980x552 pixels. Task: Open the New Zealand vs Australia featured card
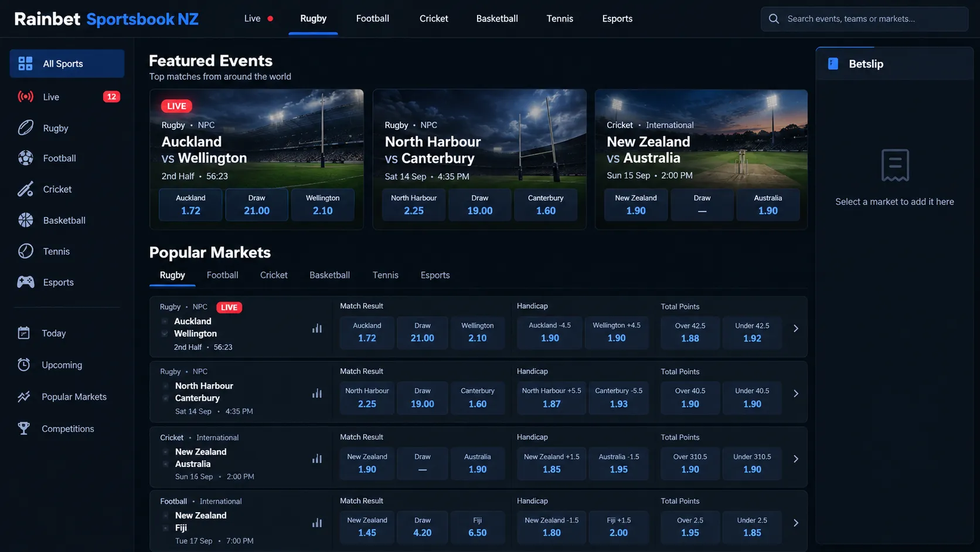702,159
